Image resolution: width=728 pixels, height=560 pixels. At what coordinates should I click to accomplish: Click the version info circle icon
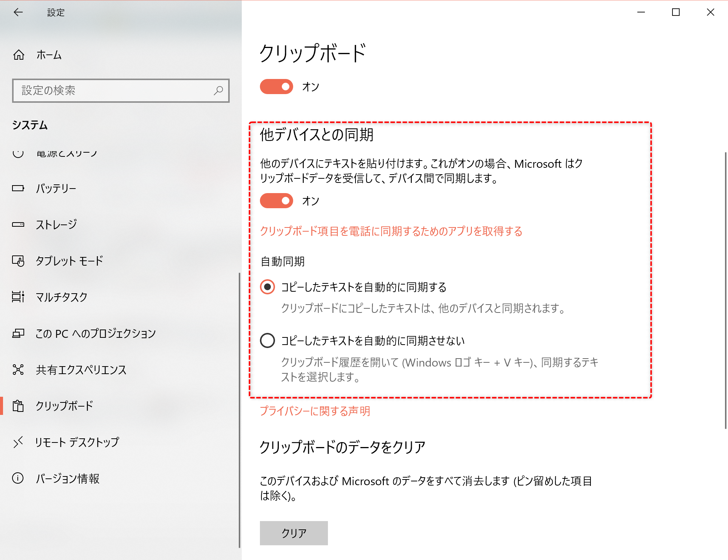click(18, 478)
